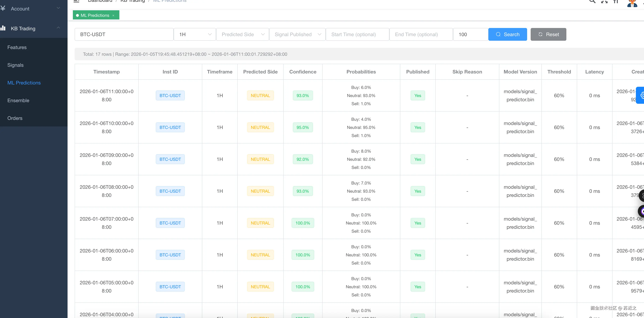Image resolution: width=644 pixels, height=318 pixels.
Task: Click the KB Trading chart icon
Action: 3,28
